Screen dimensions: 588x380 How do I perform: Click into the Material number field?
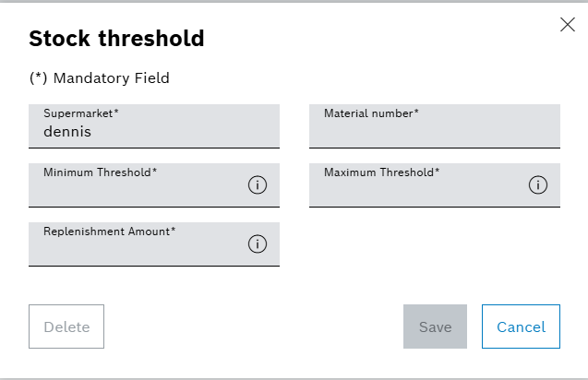pos(434,132)
